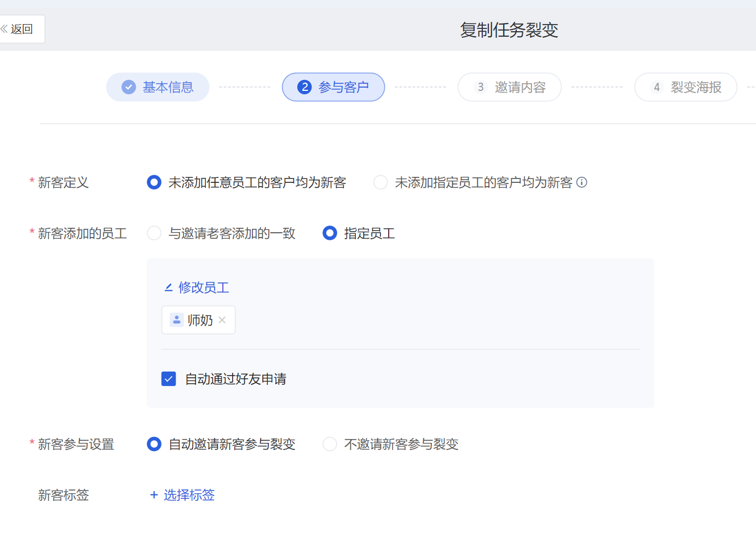Click the number 3 step circle icon
Screen dimensions: 756x536
point(480,87)
